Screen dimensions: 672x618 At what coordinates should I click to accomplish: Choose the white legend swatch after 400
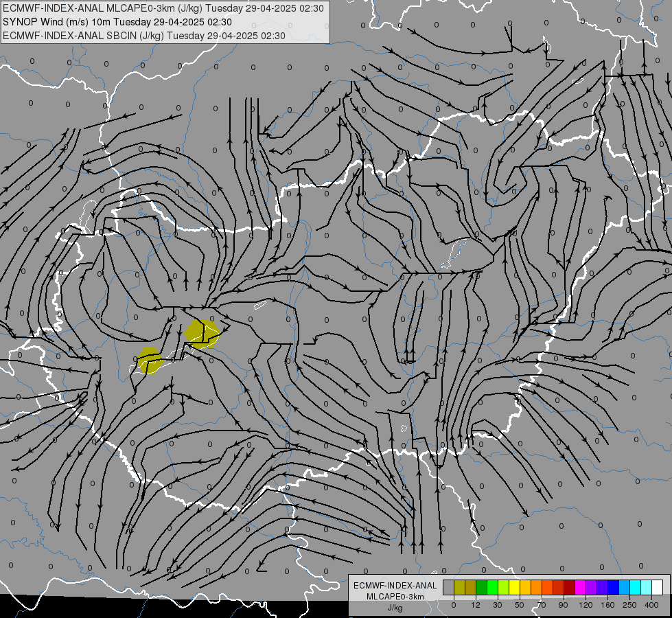coord(658,587)
